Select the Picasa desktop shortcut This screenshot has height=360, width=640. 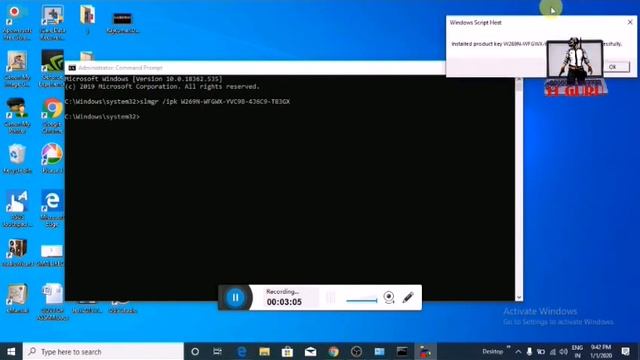pyautogui.click(x=52, y=159)
